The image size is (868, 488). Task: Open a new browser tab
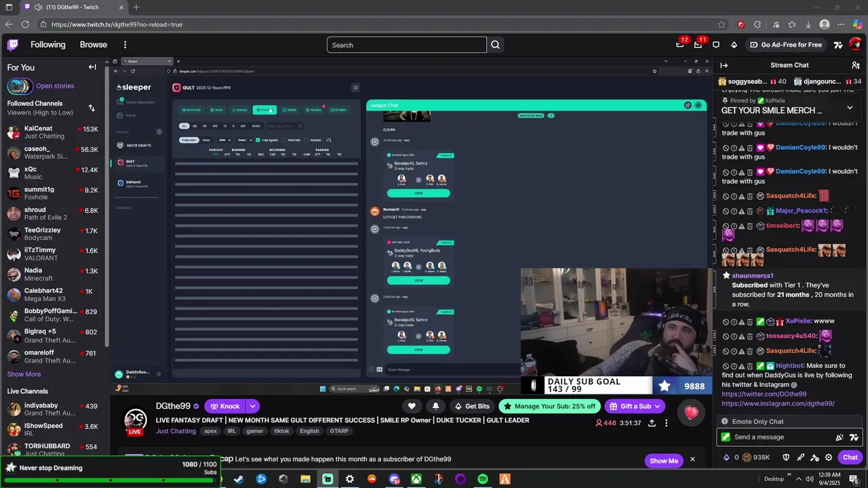(x=136, y=7)
